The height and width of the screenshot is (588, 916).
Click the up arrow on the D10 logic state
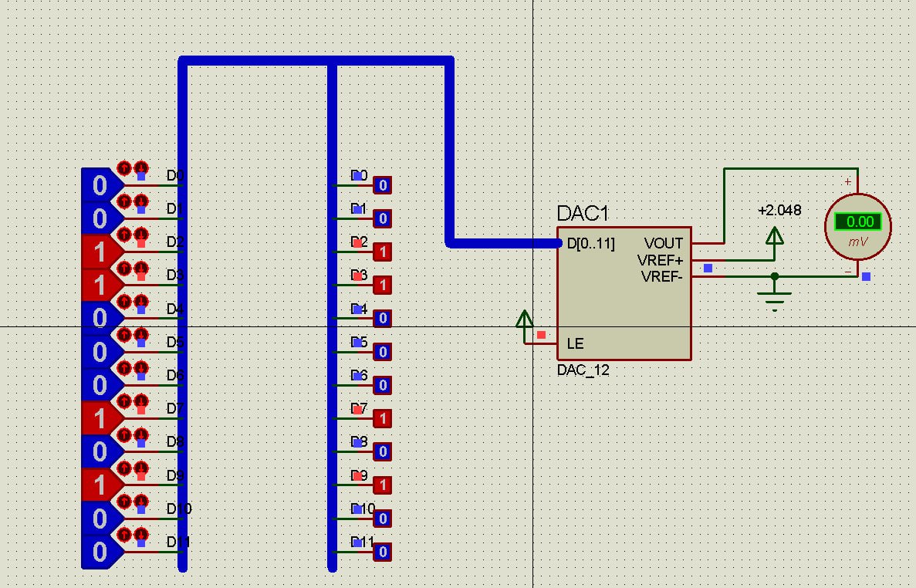point(123,501)
